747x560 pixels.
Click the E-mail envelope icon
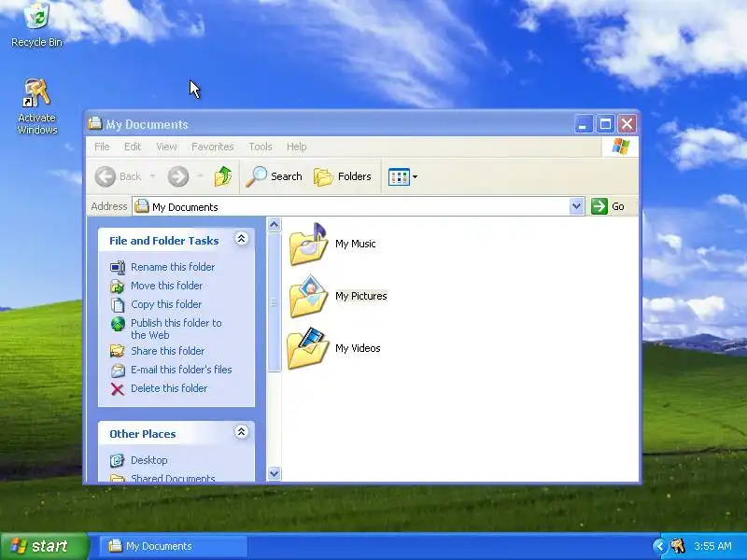[x=118, y=370]
